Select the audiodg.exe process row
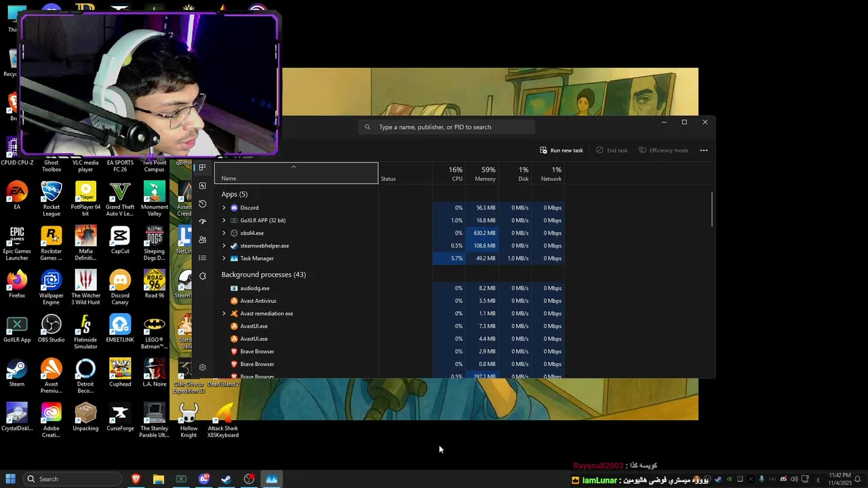This screenshot has width=868, height=488. coord(390,288)
